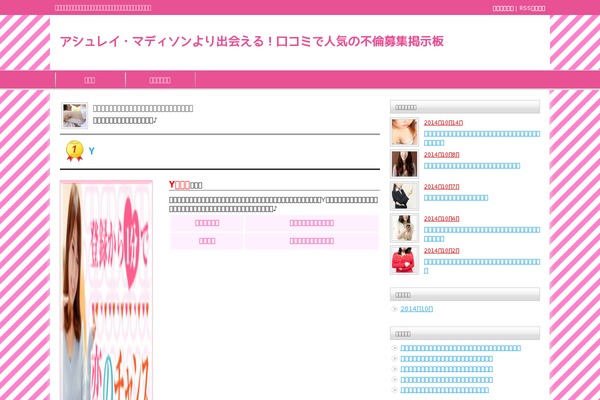This screenshot has width=600, height=400.
Task: Click the 2014/10/14 date link
Action: point(443,122)
